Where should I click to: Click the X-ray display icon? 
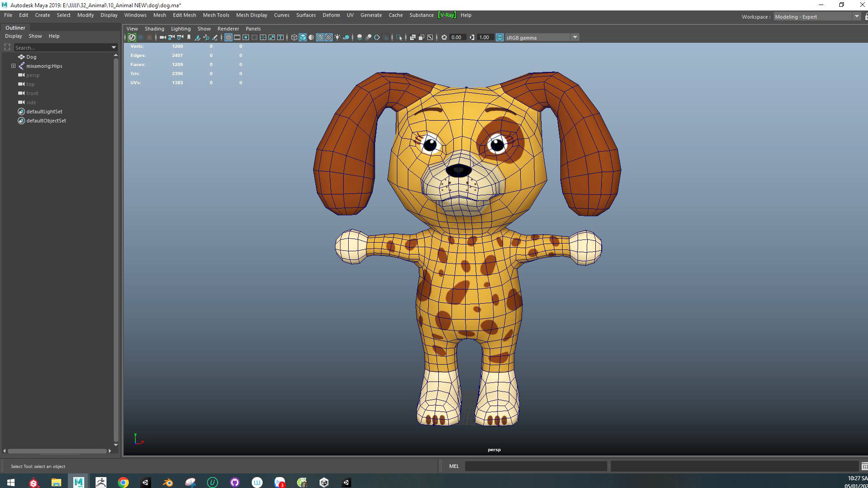click(413, 37)
